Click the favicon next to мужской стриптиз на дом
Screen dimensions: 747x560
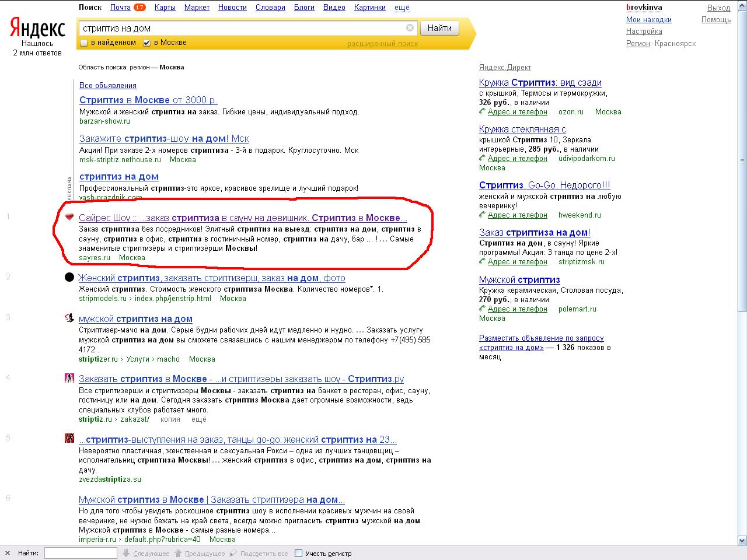pyautogui.click(x=69, y=318)
